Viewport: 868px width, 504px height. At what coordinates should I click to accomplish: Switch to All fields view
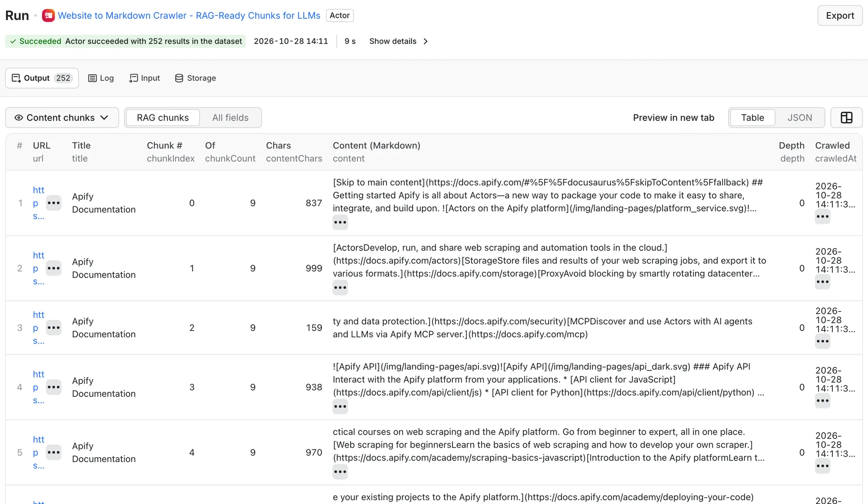click(231, 118)
